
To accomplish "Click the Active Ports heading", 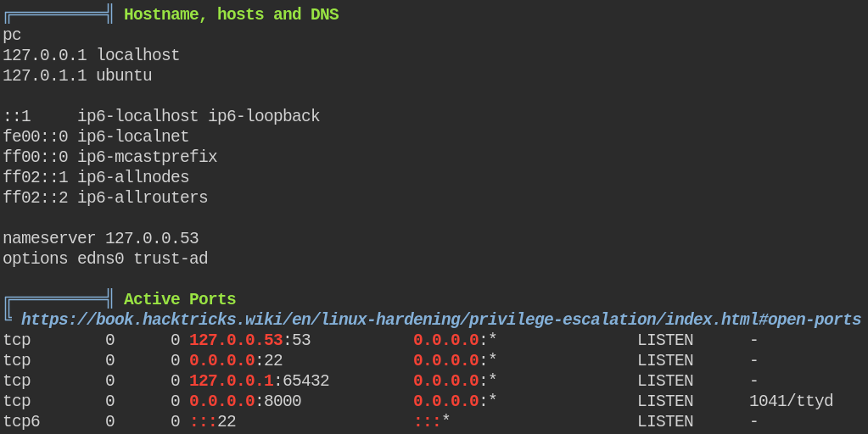I will coord(180,299).
